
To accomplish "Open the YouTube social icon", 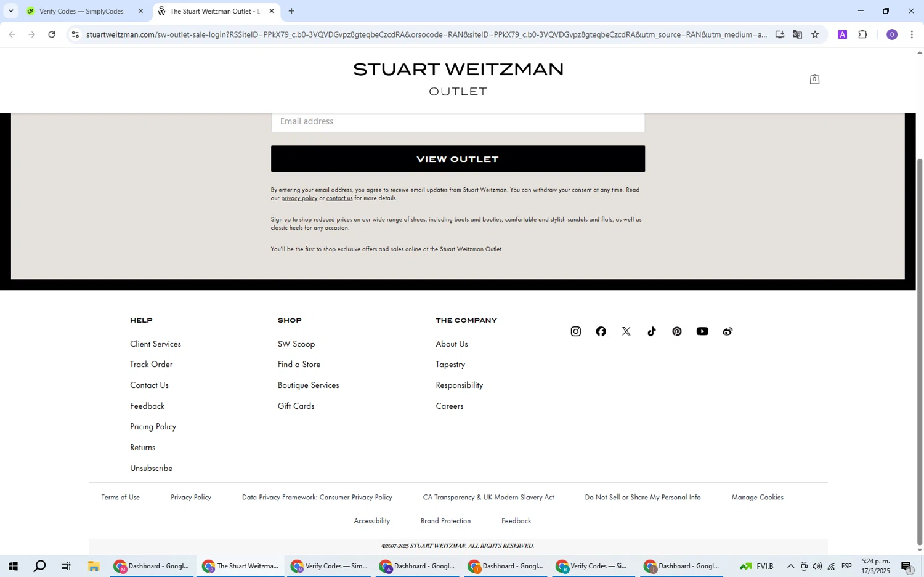I will [x=702, y=331].
